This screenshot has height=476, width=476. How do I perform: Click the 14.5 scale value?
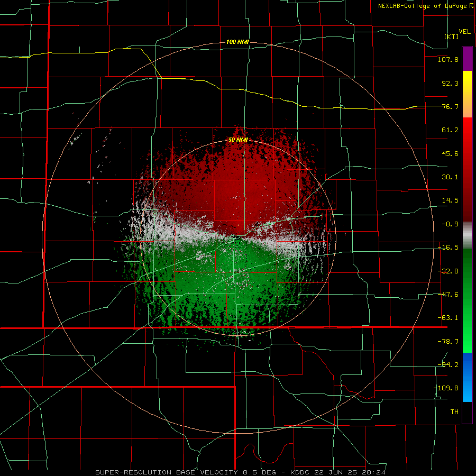(450, 200)
